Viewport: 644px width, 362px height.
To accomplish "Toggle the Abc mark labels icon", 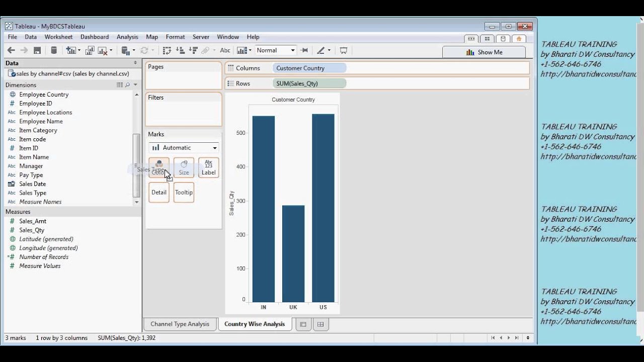I will [225, 50].
